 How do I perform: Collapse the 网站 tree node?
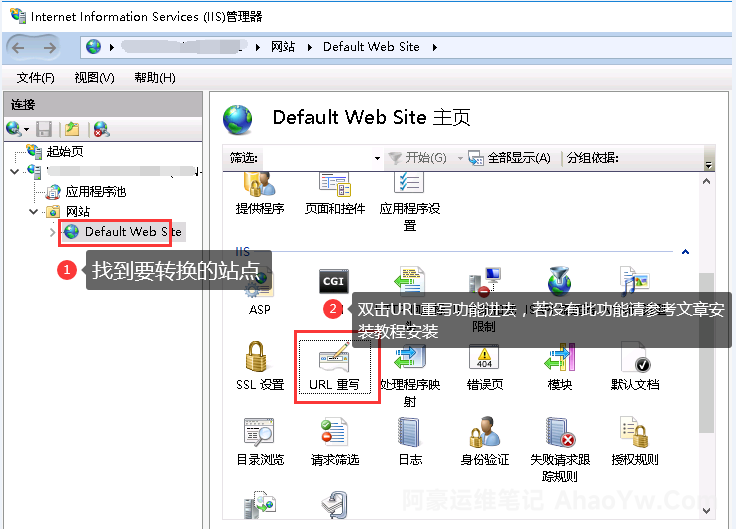tap(35, 212)
